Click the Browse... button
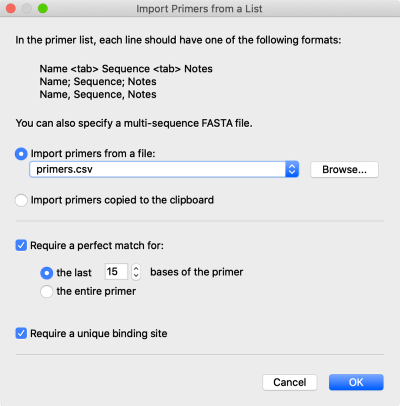Viewport: 400px width, 406px height. point(344,169)
